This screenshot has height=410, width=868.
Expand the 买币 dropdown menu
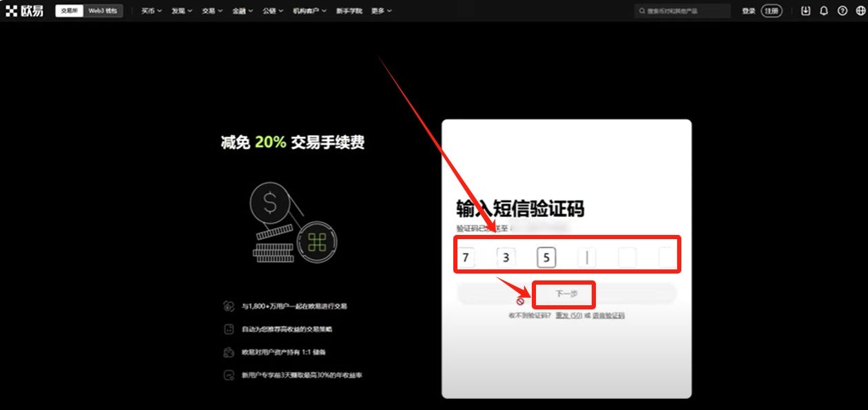[152, 11]
